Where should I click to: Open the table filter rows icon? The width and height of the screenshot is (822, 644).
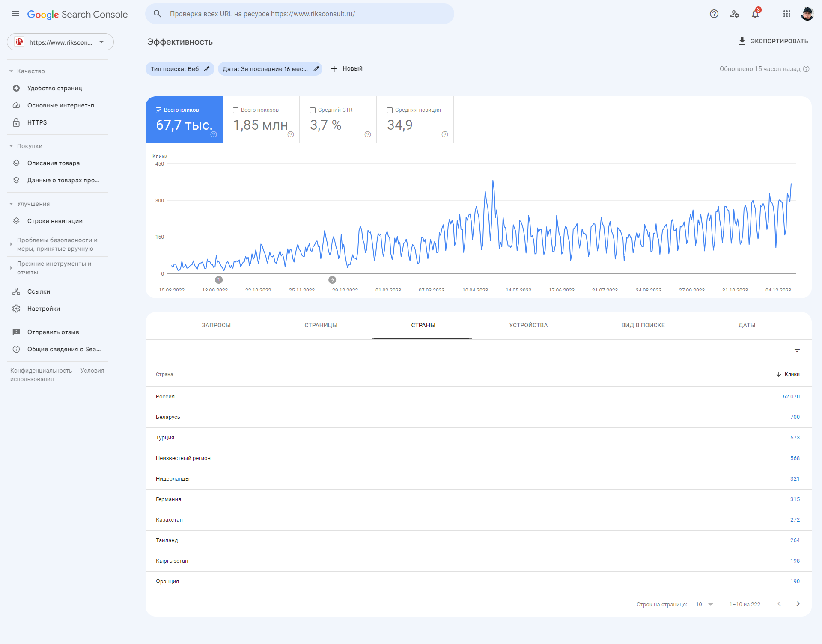point(797,349)
